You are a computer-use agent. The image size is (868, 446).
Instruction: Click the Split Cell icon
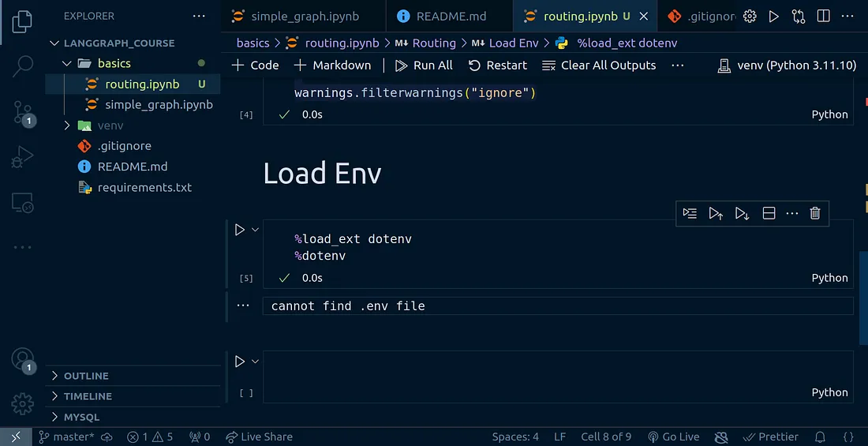click(x=769, y=213)
